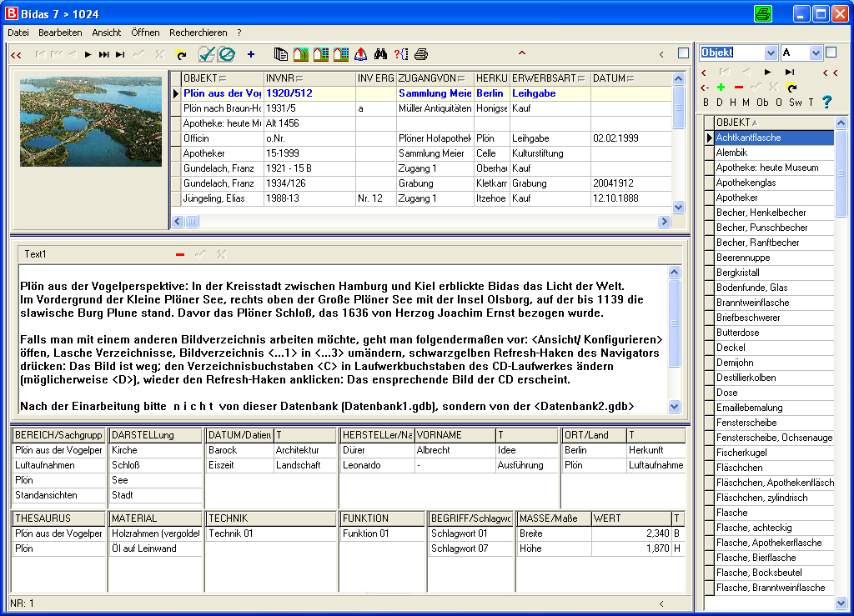The height and width of the screenshot is (616, 854).
Task: Click the B letter button in side panel
Action: (706, 103)
